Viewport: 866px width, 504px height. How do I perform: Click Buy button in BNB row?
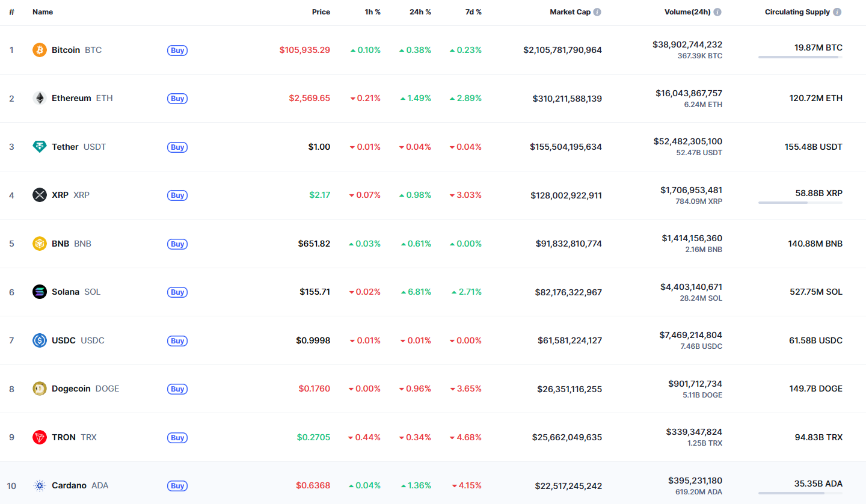(177, 244)
